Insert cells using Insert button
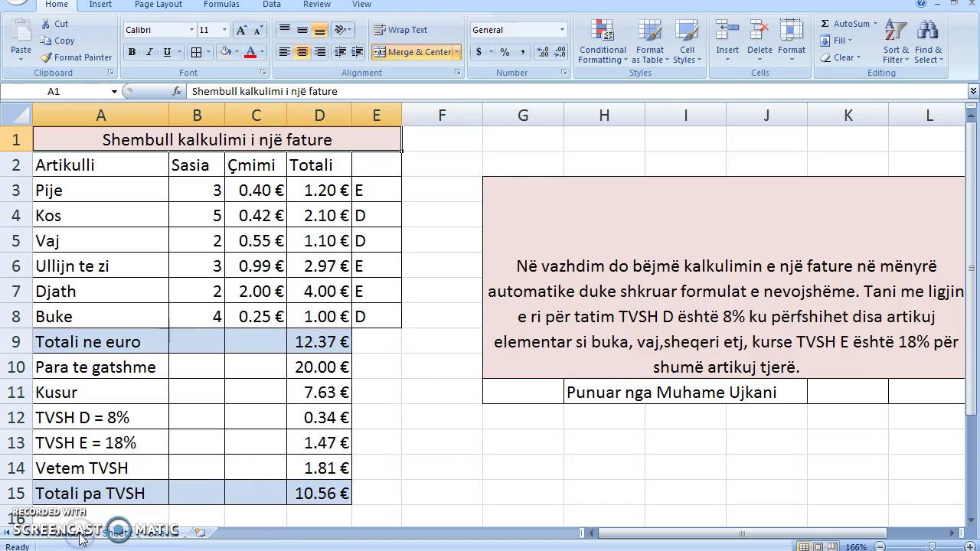The image size is (980, 551). click(727, 38)
